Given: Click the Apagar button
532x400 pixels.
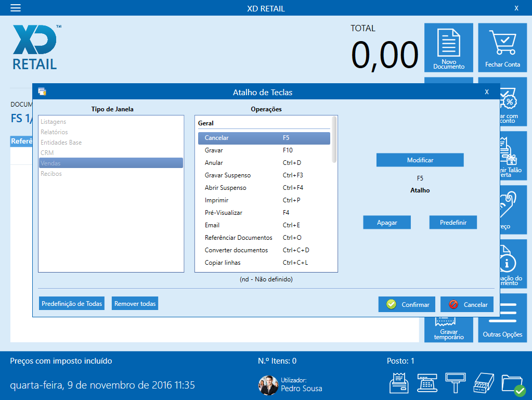Looking at the screenshot, I should pyautogui.click(x=387, y=223).
